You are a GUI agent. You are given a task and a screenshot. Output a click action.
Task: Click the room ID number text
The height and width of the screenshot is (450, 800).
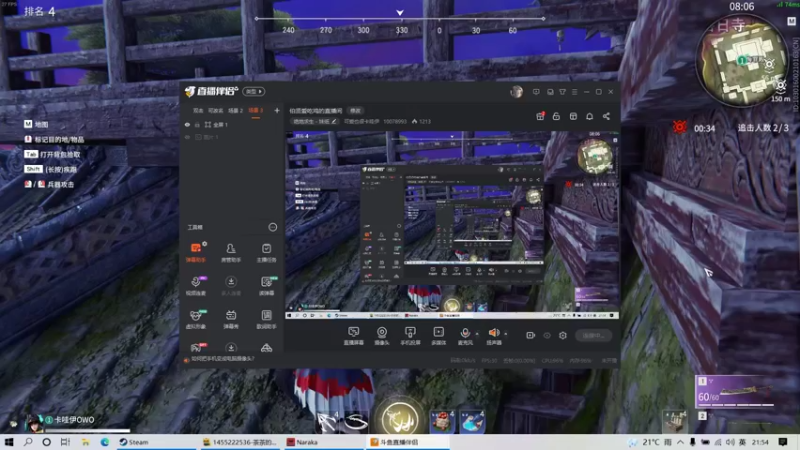394,121
